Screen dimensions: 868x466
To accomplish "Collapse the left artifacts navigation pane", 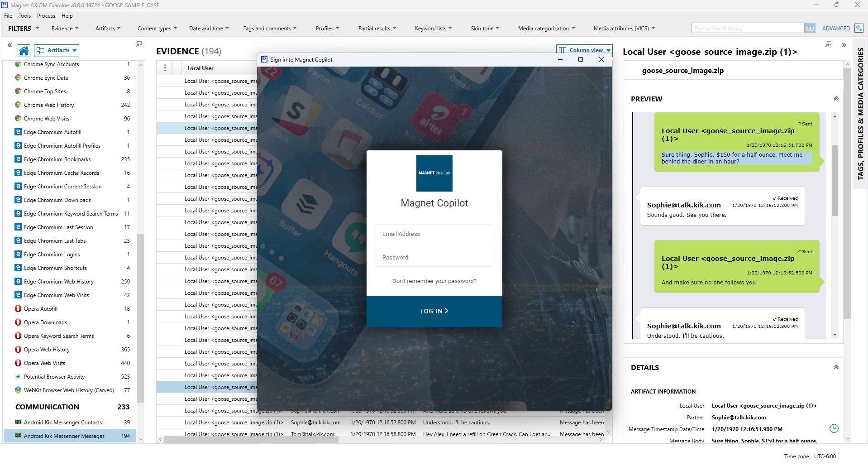I will pyautogui.click(x=10, y=45).
